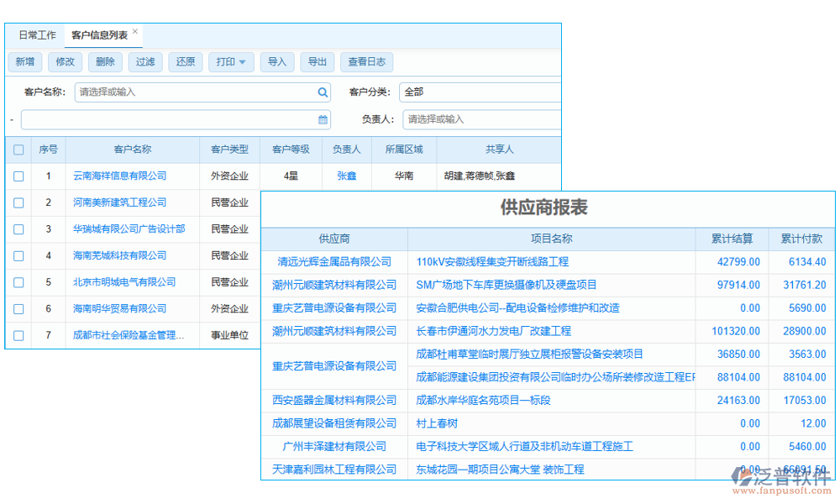Switch to the 日常工作 tab
The image size is (840, 504).
[39, 35]
